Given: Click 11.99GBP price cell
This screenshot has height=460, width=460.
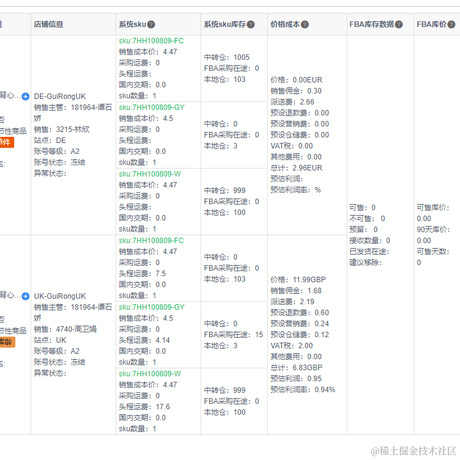Looking at the screenshot, I should coord(309,280).
